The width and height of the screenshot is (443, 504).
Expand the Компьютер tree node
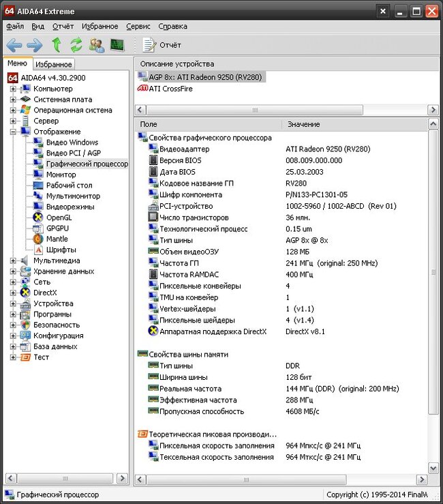point(13,89)
